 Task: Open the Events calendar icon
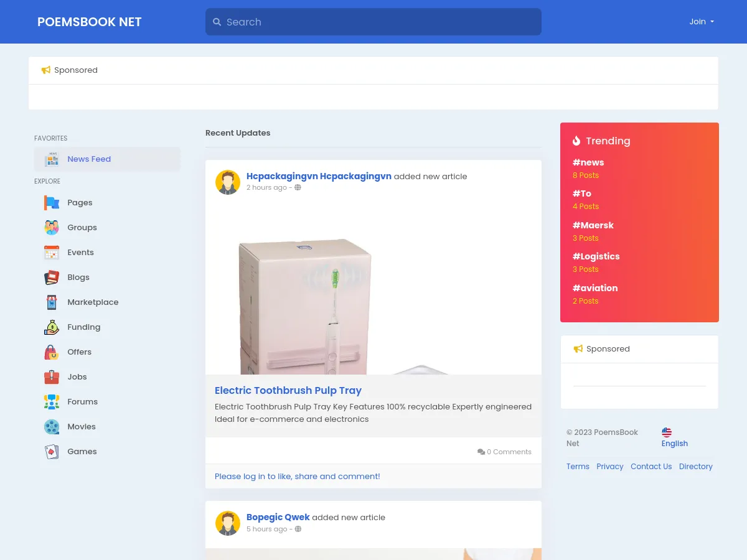pyautogui.click(x=52, y=253)
